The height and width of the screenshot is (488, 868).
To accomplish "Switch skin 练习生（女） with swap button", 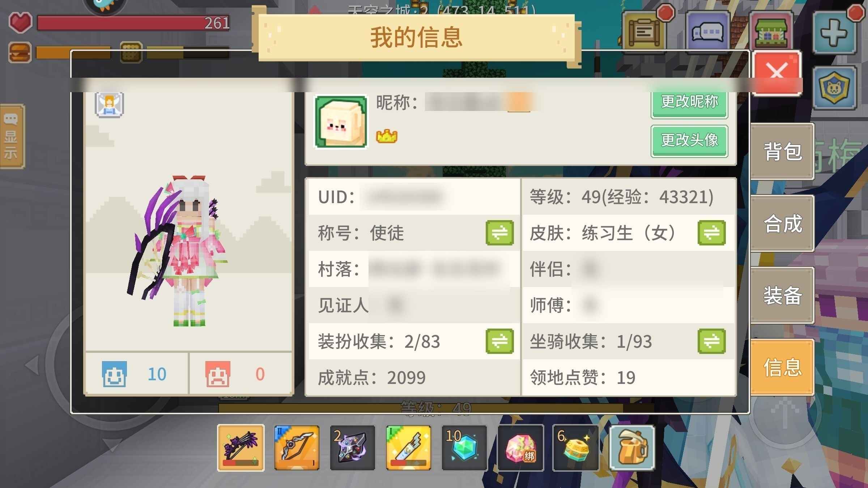I will [x=712, y=232].
